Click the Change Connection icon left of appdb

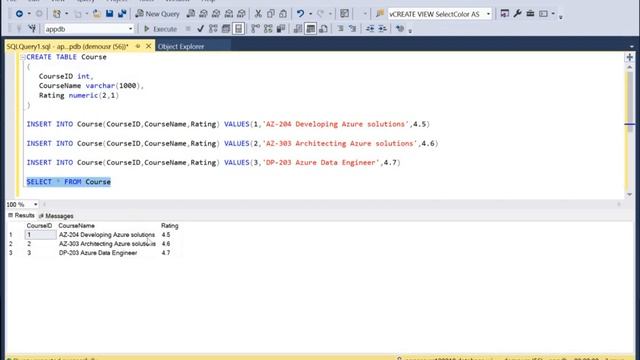(32, 29)
